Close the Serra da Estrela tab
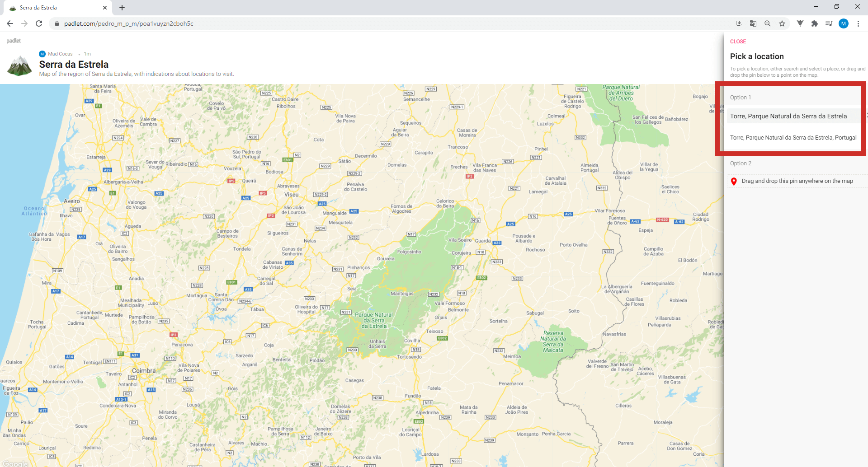868x467 pixels. coord(105,8)
